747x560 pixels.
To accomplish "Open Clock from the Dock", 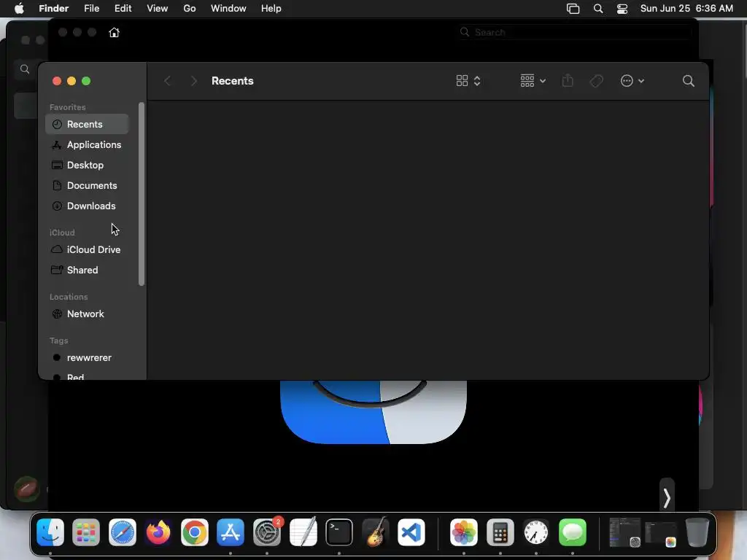I will (536, 532).
